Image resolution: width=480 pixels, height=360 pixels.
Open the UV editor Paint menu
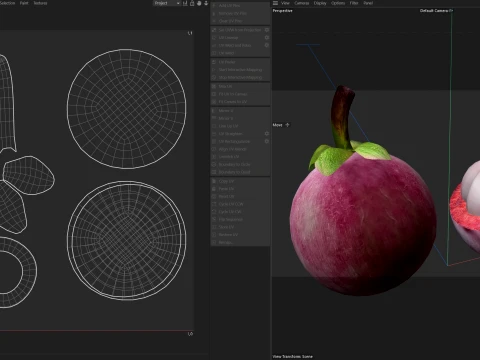(24, 3)
